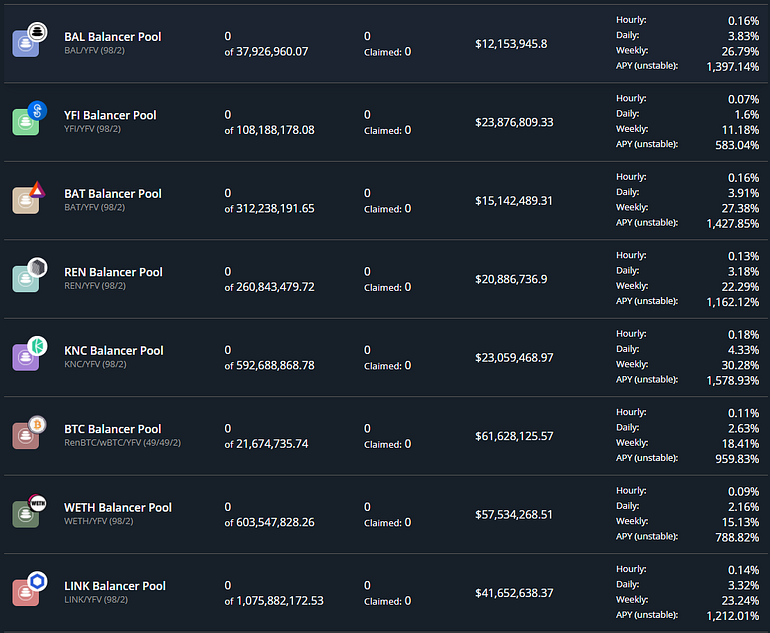
Task: Click the BTC pool weekly rate 18.41%
Action: pyautogui.click(x=740, y=444)
